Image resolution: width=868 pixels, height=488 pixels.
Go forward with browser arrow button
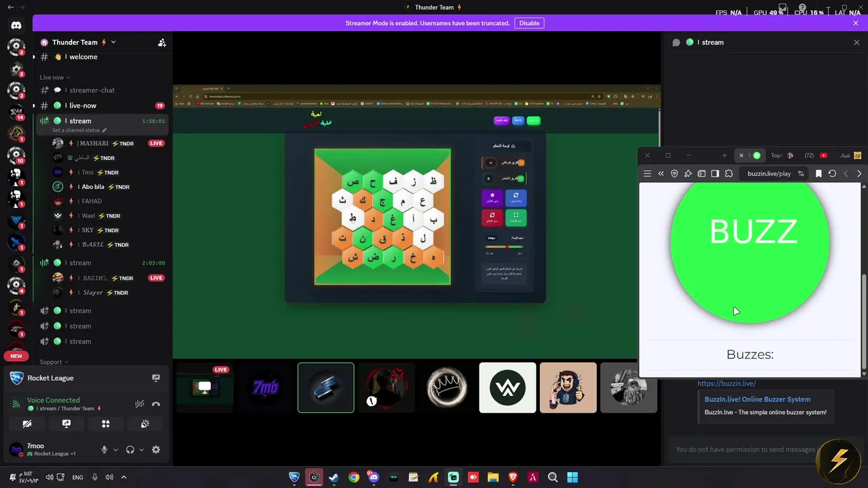(x=859, y=174)
